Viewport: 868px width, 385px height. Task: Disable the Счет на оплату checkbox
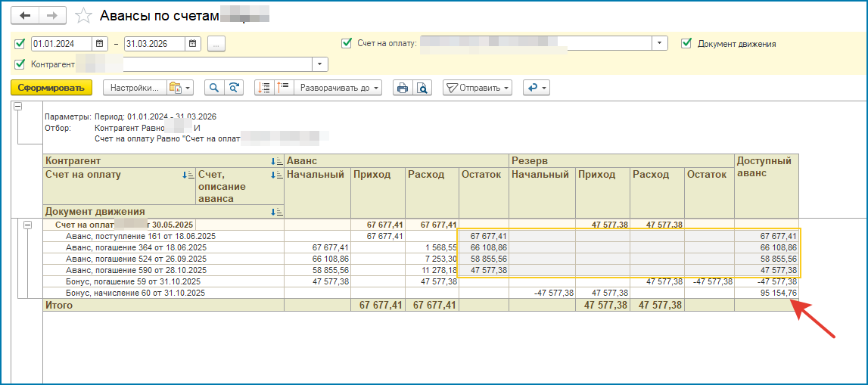click(347, 44)
